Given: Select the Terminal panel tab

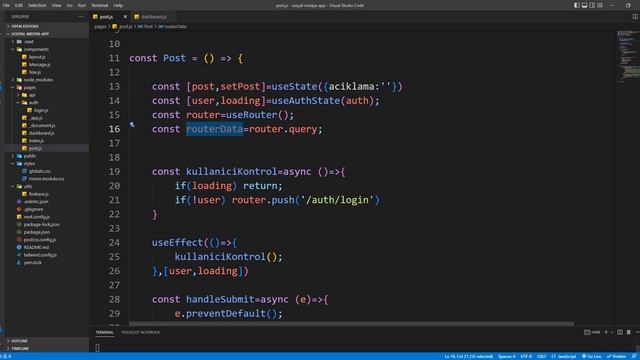Looking at the screenshot, I should 104,333.
